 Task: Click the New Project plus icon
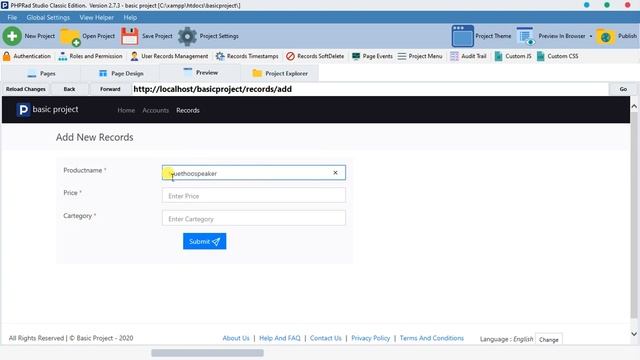click(x=12, y=36)
